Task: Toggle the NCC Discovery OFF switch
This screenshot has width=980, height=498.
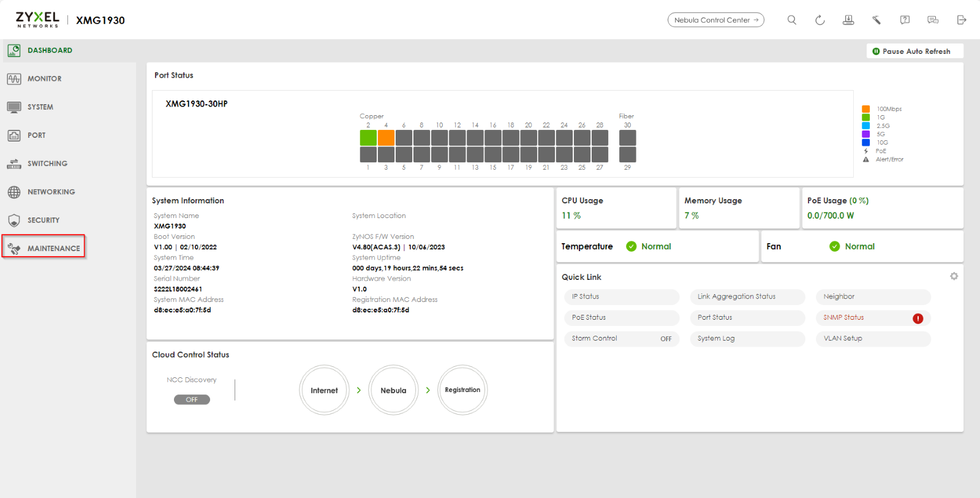Action: coord(192,399)
